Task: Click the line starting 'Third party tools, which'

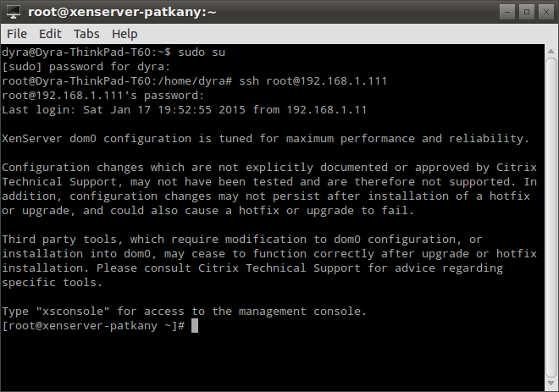Action: (242, 239)
